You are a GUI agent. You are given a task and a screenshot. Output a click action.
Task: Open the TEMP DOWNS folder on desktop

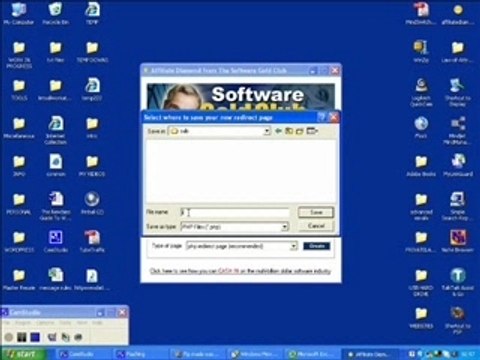click(x=92, y=52)
